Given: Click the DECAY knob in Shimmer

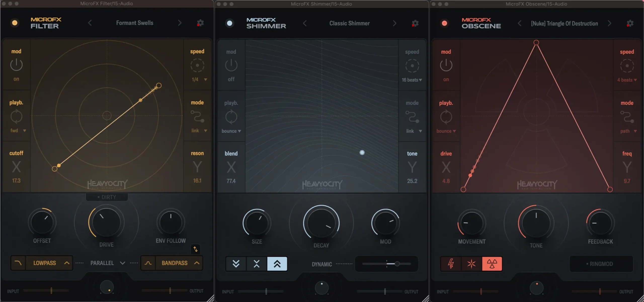Looking at the screenshot, I should click(x=321, y=223).
